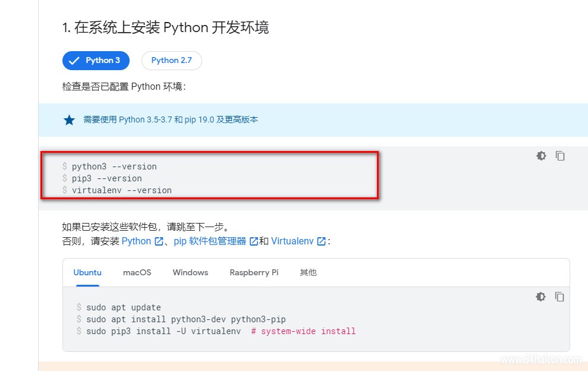Select the Python 2.7 chip
The width and height of the screenshot is (588, 371).
point(171,61)
